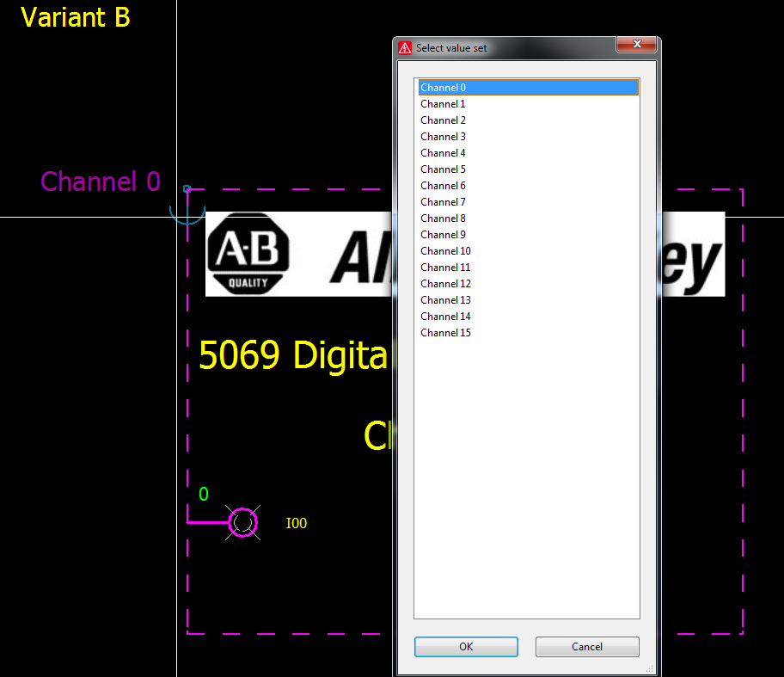Click the warning triangle icon in dialog title
Image resolution: width=784 pixels, height=677 pixels.
404,48
